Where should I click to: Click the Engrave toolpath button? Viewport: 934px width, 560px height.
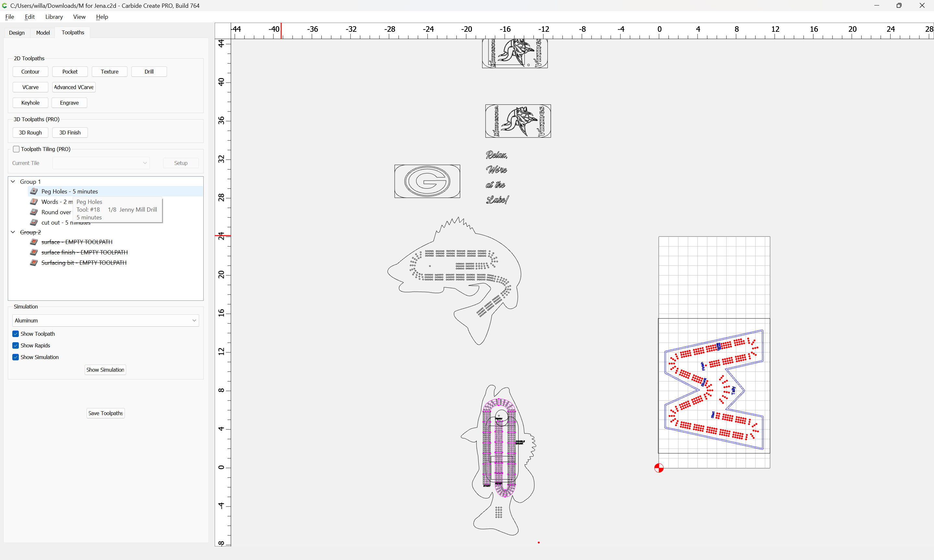pos(69,103)
